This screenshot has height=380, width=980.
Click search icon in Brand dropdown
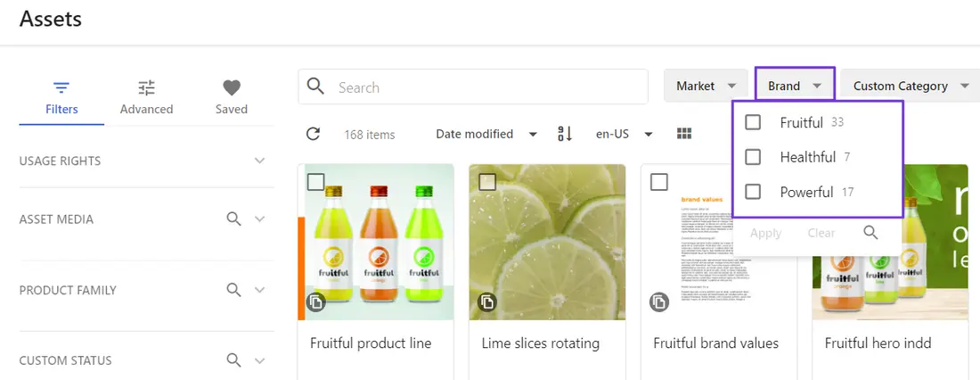tap(870, 233)
